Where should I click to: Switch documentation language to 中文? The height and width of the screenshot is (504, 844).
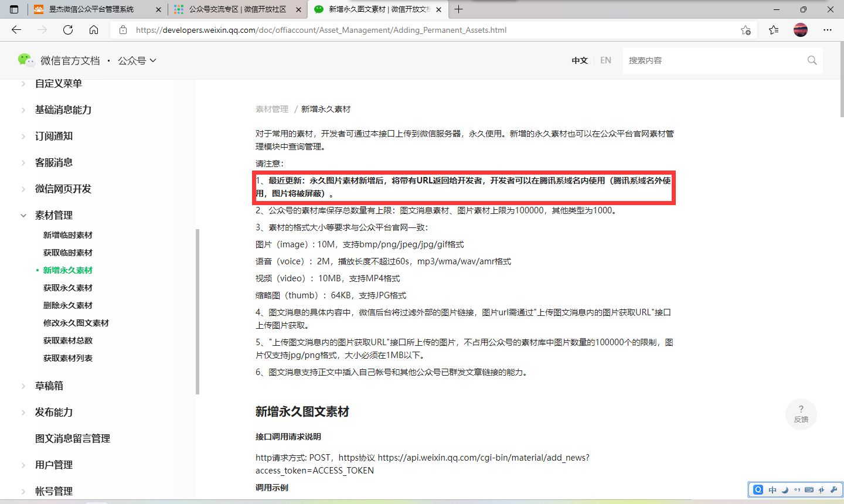[x=580, y=60]
